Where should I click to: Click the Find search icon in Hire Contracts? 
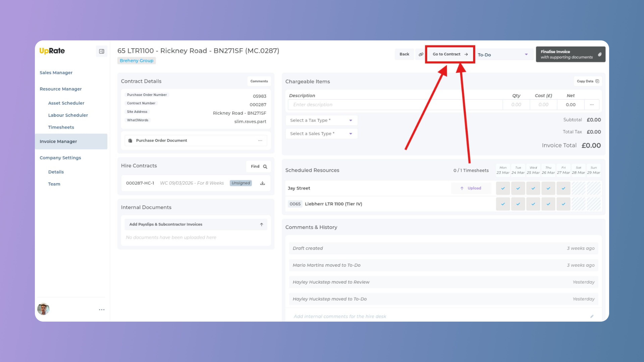click(265, 167)
